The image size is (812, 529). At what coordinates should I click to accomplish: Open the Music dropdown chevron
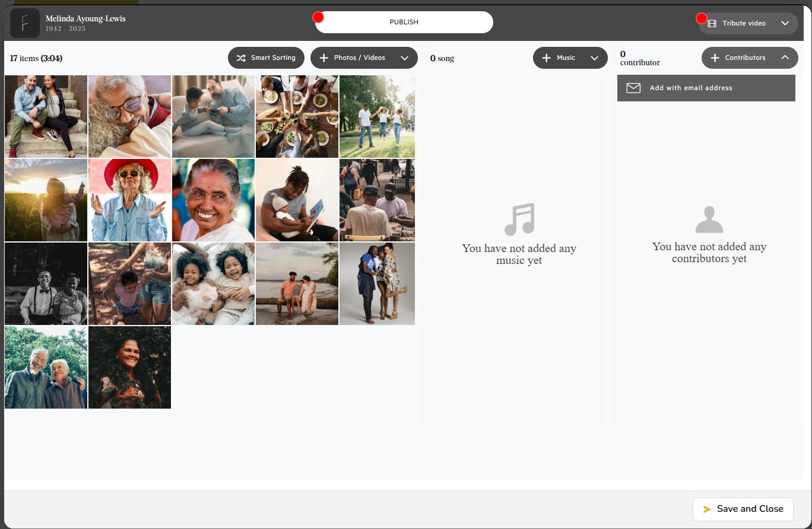(594, 58)
